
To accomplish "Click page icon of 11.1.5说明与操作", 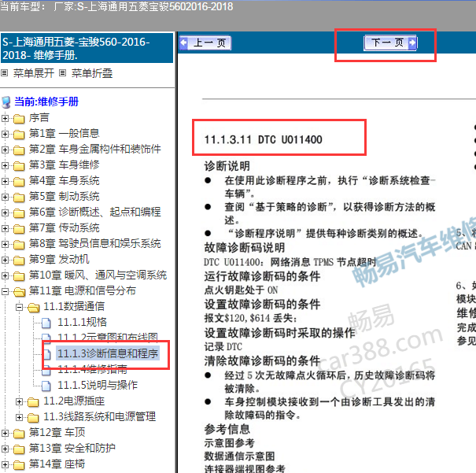I will click(x=46, y=386).
